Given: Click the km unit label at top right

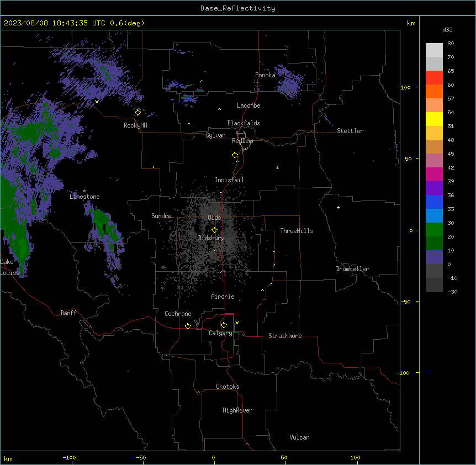Looking at the screenshot, I should tap(411, 23).
